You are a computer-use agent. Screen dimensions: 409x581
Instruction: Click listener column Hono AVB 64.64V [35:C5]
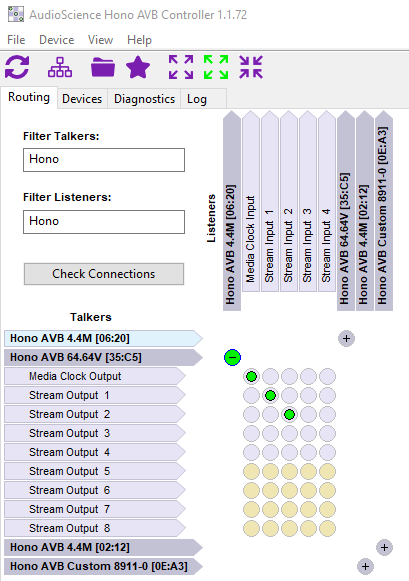pos(346,210)
